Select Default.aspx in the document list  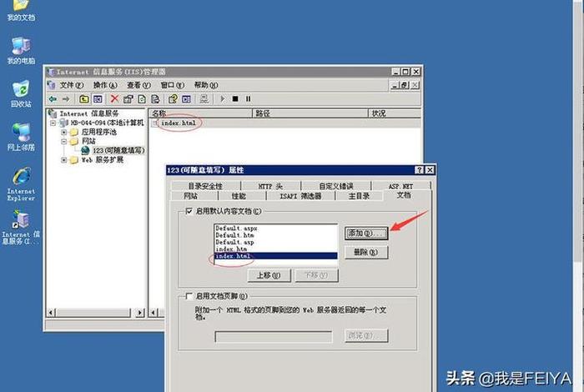pyautogui.click(x=275, y=229)
